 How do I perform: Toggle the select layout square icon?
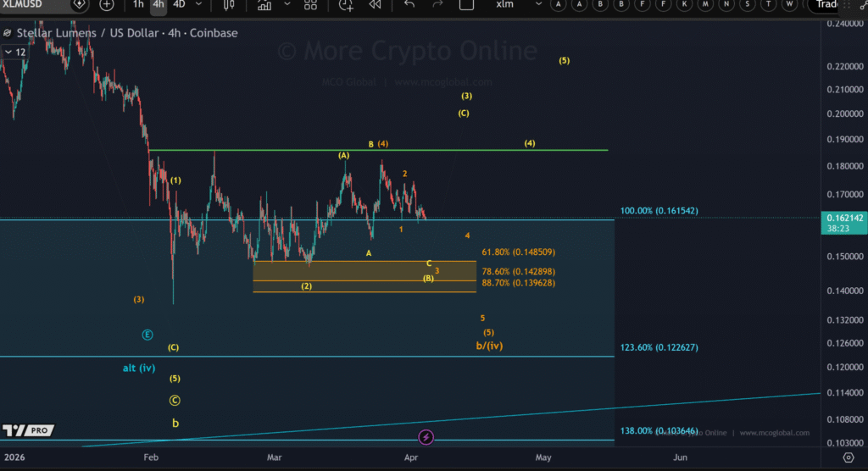click(x=465, y=4)
